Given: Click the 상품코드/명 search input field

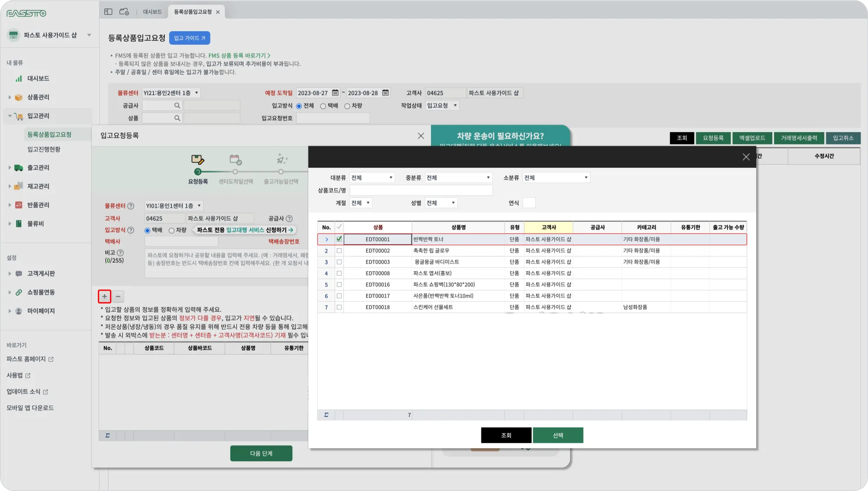Looking at the screenshot, I should (421, 190).
